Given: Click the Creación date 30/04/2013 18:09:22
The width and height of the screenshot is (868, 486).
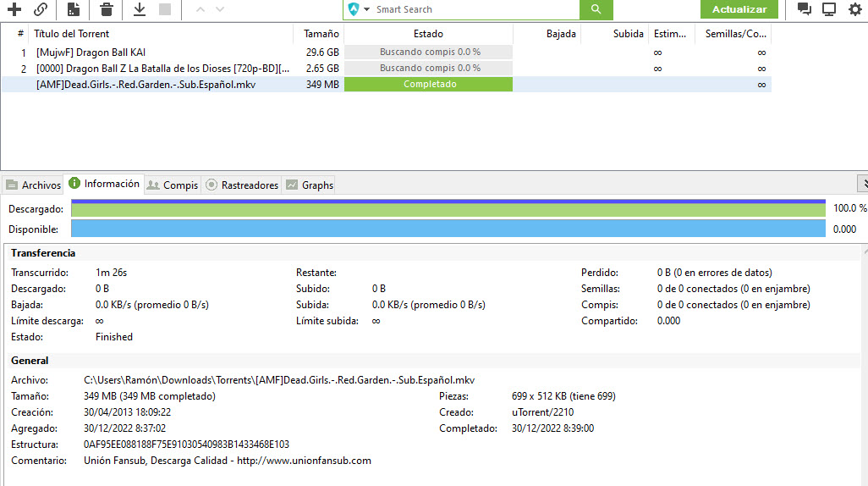Looking at the screenshot, I should (x=127, y=412).
